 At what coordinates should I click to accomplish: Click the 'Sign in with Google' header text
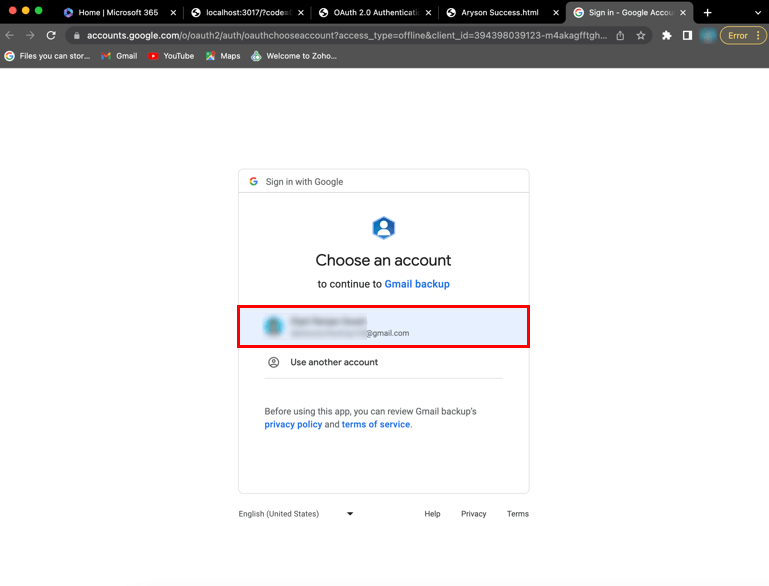[x=304, y=181]
